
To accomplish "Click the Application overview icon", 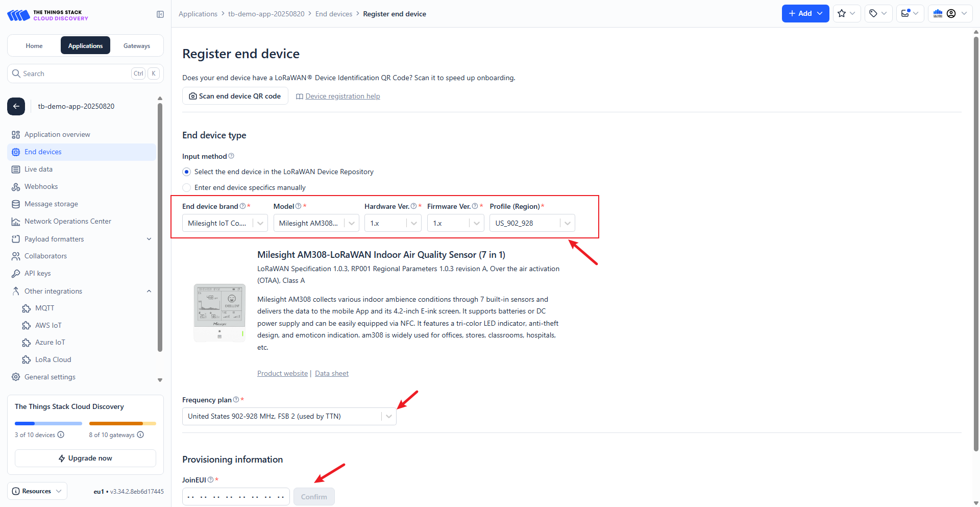I will [x=16, y=135].
